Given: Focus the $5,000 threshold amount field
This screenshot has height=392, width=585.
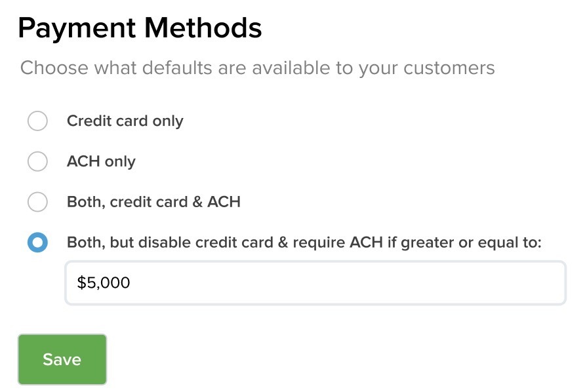Looking at the screenshot, I should pyautogui.click(x=315, y=283).
